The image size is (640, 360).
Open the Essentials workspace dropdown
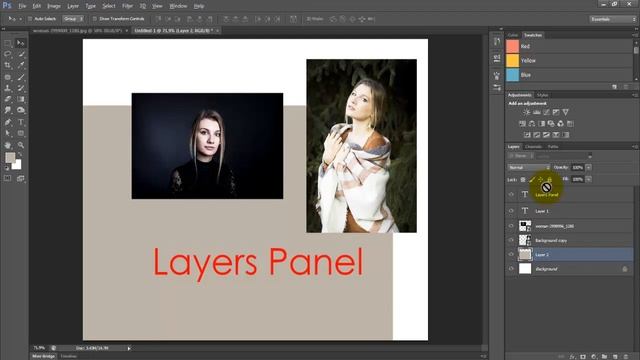click(612, 19)
